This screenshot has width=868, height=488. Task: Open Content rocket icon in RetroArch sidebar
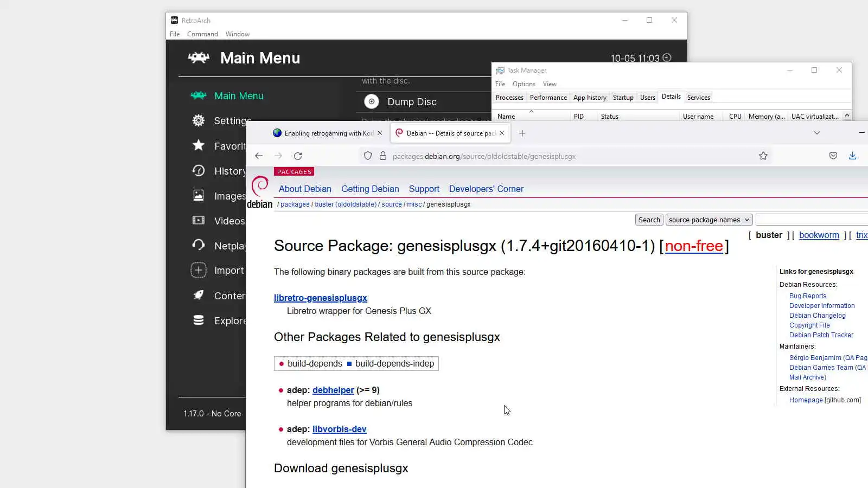click(x=199, y=296)
